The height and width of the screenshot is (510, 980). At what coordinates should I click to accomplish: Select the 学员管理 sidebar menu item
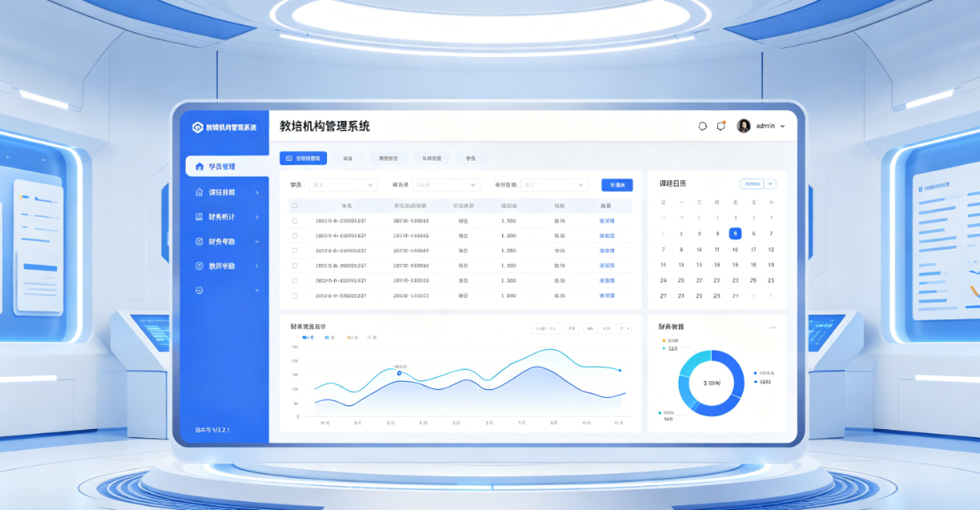tap(227, 166)
